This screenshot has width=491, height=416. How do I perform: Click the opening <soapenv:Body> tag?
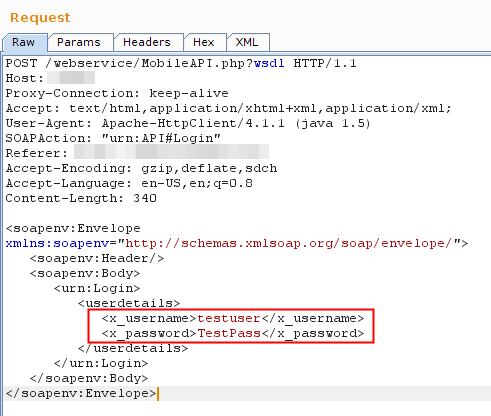click(x=85, y=273)
